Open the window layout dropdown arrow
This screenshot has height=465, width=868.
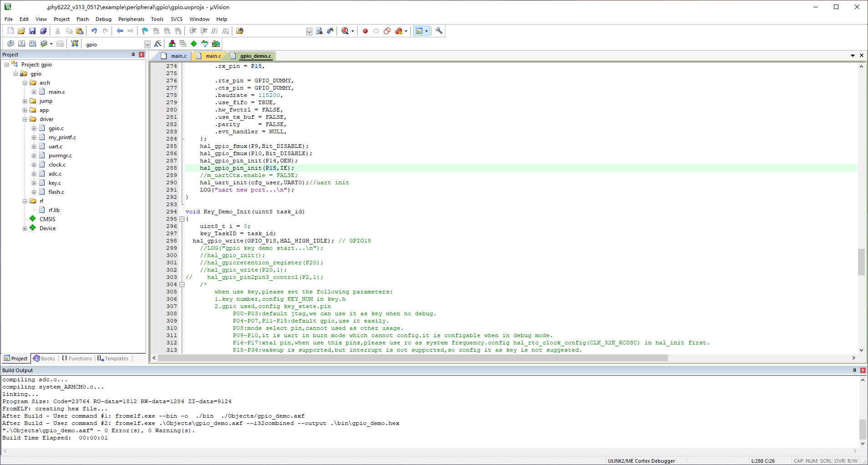tap(426, 31)
